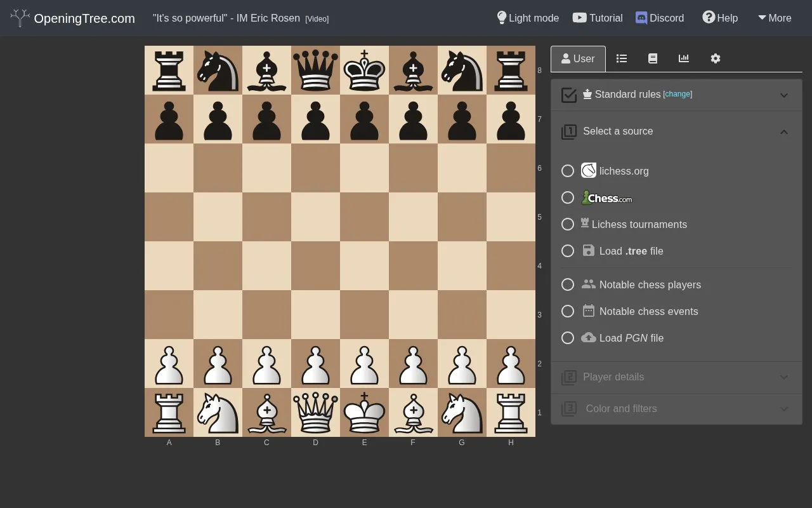Click the Lichess tournaments rook icon

point(585,223)
